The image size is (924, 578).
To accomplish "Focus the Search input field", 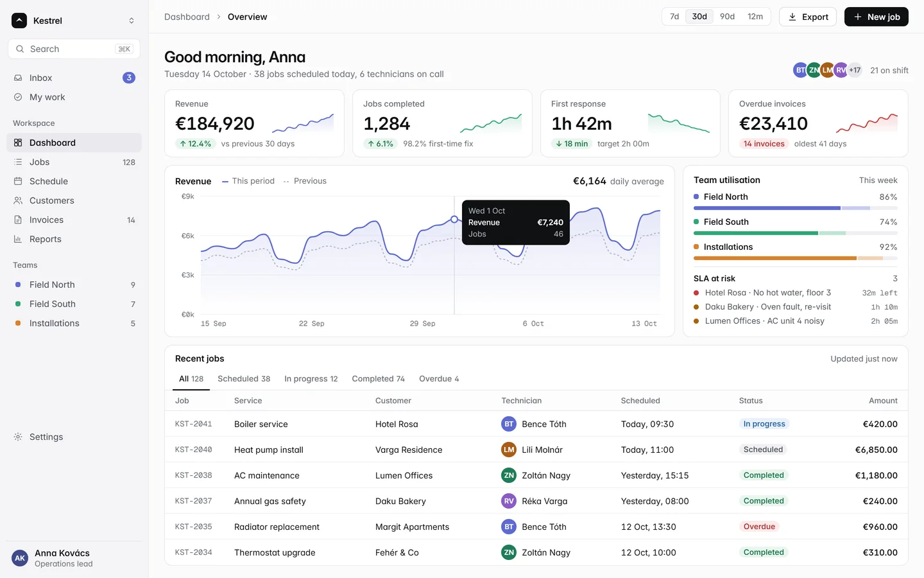I will [x=74, y=49].
